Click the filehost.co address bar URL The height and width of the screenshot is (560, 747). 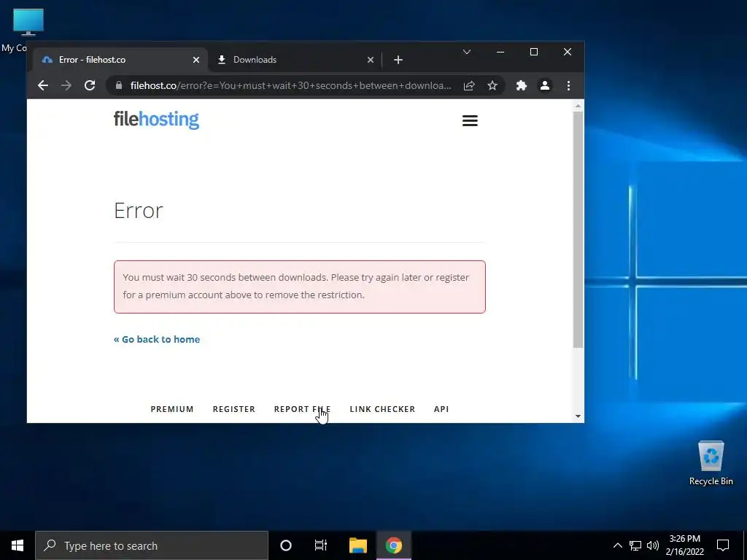[x=290, y=86]
